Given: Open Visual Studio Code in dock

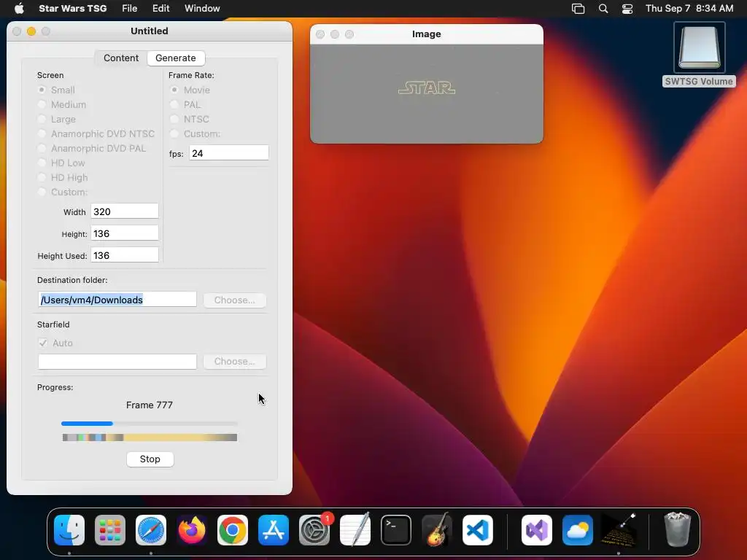Looking at the screenshot, I should [x=478, y=530].
